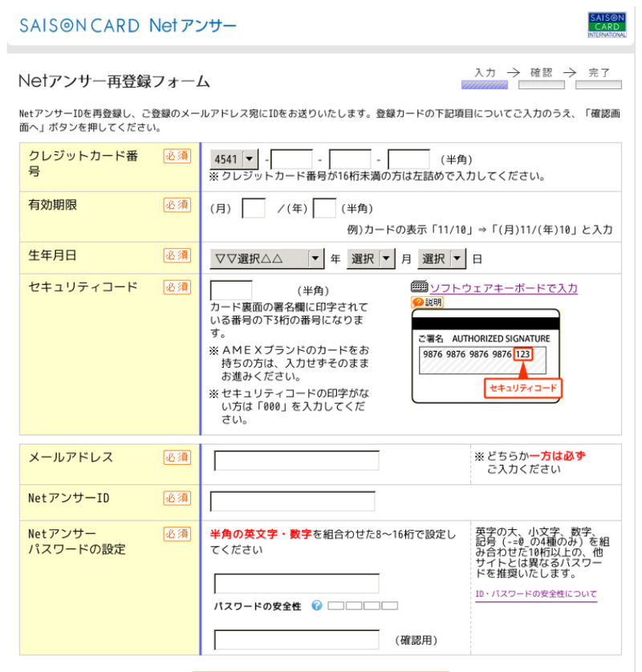Click the 説明 explanation icon
Image resolution: width=642 pixels, height=672 pixels.
427,303
